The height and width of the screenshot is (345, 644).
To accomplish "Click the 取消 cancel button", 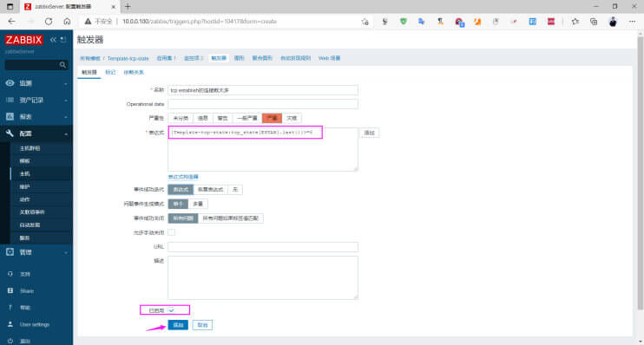I will (202, 325).
